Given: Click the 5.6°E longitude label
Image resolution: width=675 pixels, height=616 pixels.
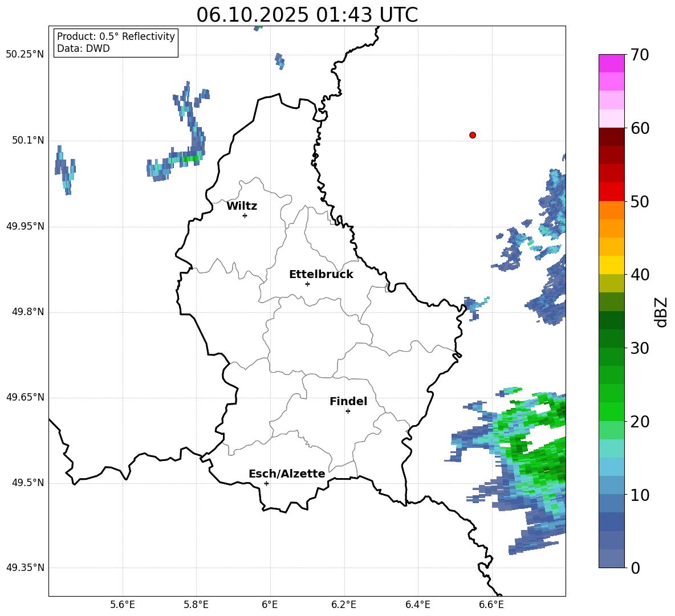Looking at the screenshot, I should (x=123, y=605).
